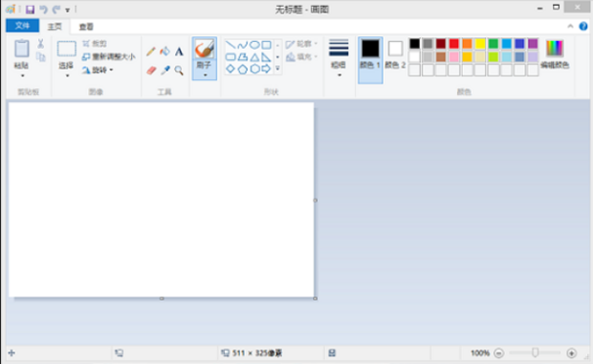
Task: Choose the Polygon shape
Action: point(242,57)
